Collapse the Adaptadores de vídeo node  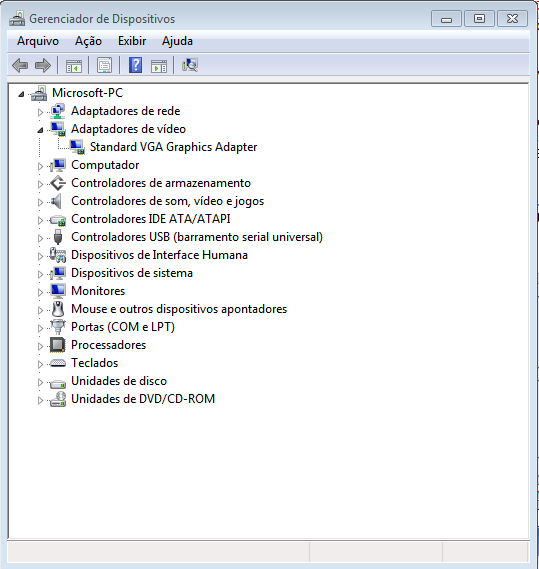click(40, 130)
